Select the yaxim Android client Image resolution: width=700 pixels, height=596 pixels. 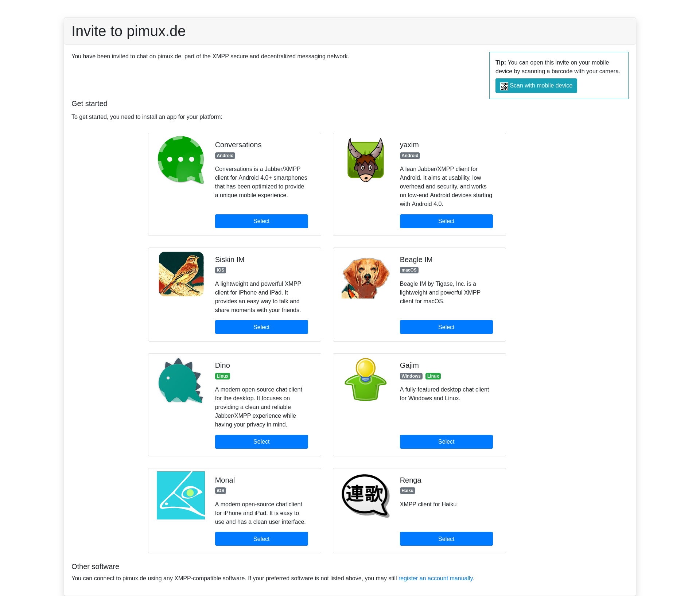point(446,221)
